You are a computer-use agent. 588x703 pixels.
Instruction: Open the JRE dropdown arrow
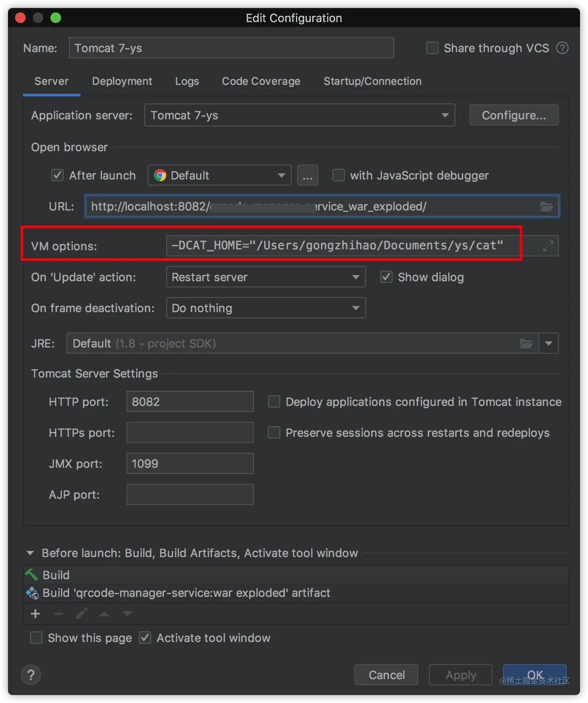(549, 344)
